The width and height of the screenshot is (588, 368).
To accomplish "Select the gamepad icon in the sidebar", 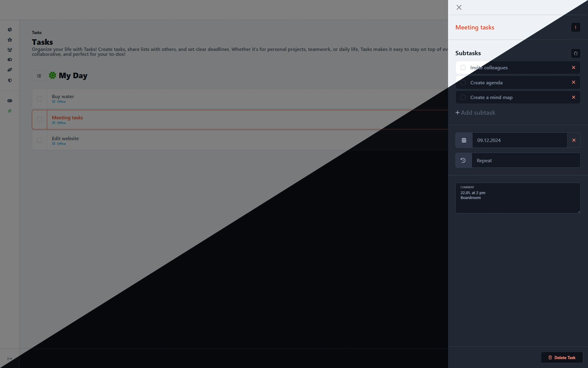I will (x=10, y=100).
